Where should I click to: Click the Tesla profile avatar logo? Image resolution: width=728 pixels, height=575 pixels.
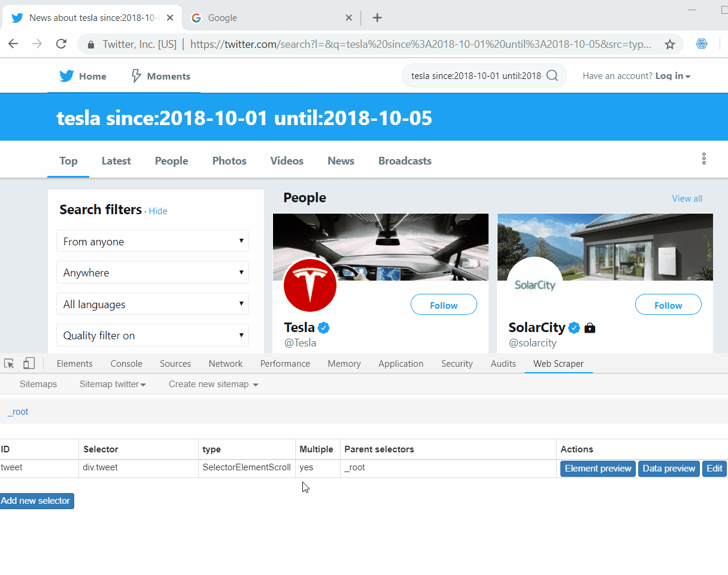pyautogui.click(x=310, y=285)
